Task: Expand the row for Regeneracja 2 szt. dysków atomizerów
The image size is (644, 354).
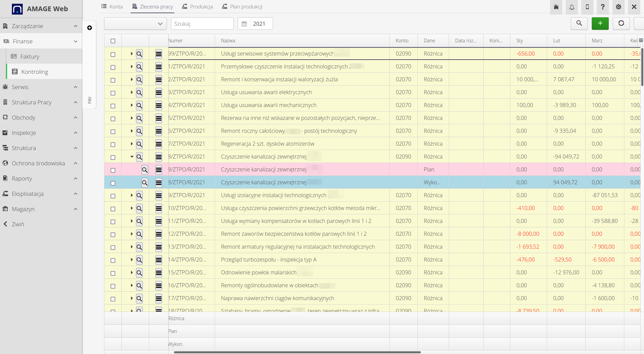Action: [x=131, y=144]
